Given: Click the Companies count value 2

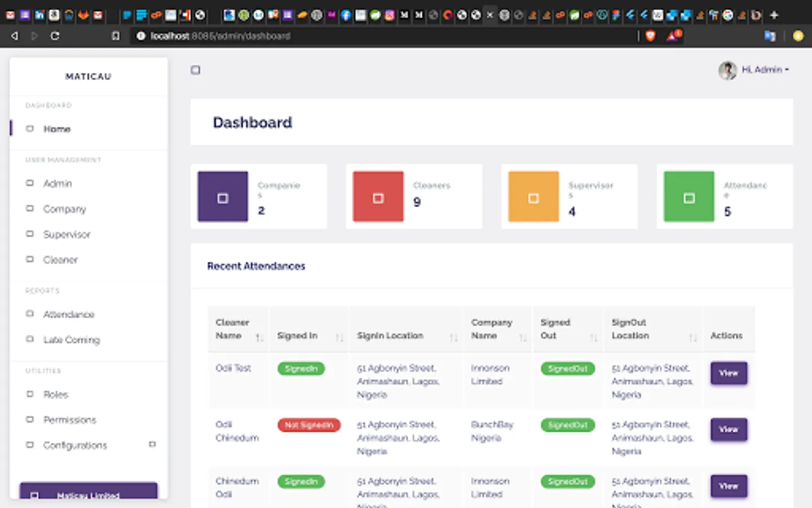Looking at the screenshot, I should pyautogui.click(x=261, y=211).
